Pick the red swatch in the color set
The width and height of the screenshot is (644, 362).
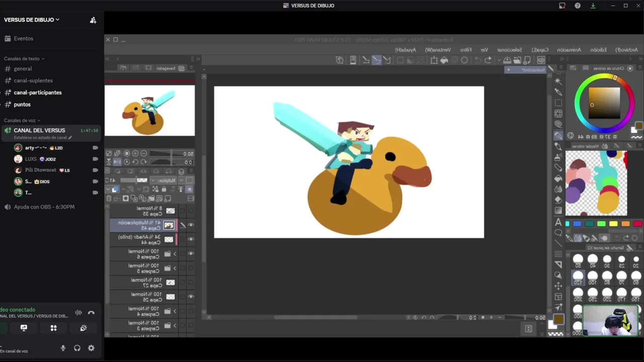pos(637,224)
